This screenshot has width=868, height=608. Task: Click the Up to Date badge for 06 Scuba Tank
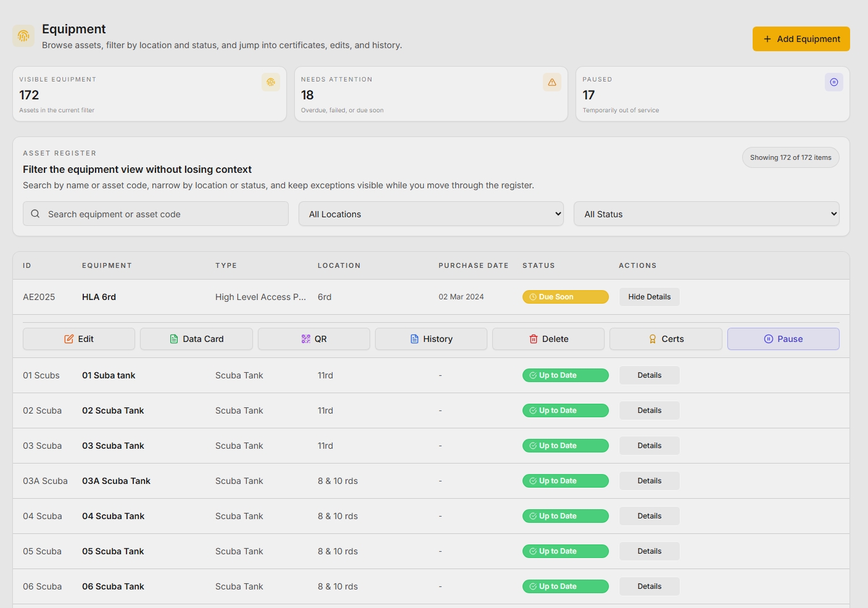pos(565,586)
